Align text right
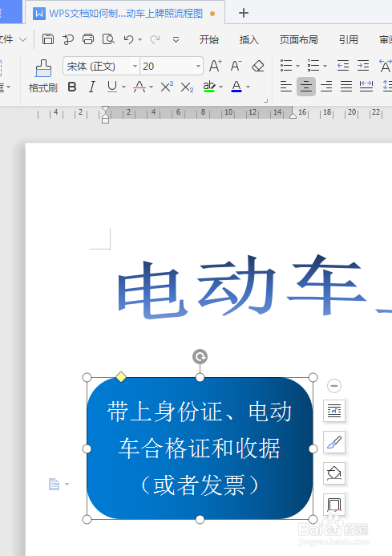Screen dimensions: 392x556 tap(326, 87)
